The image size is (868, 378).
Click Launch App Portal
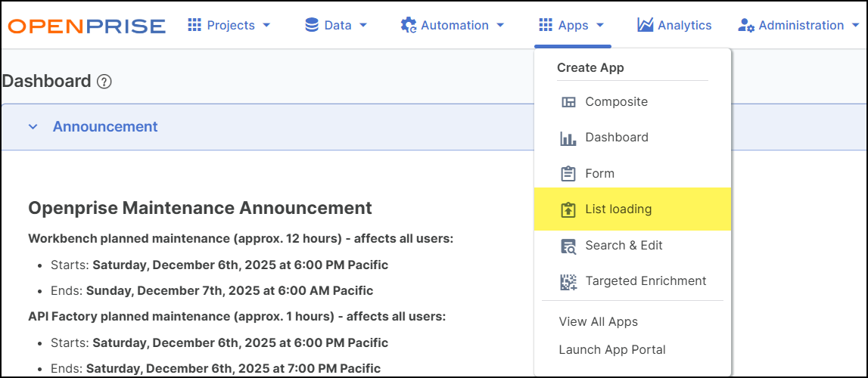pos(612,350)
